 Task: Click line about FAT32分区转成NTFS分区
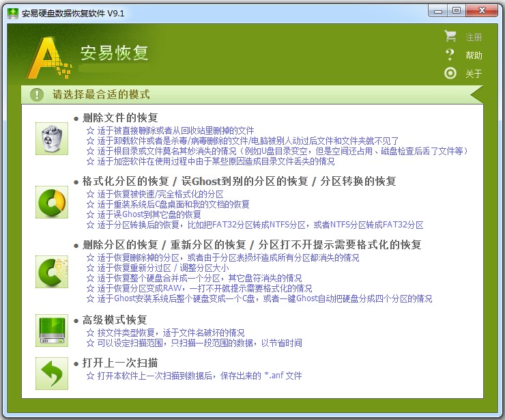click(x=260, y=225)
